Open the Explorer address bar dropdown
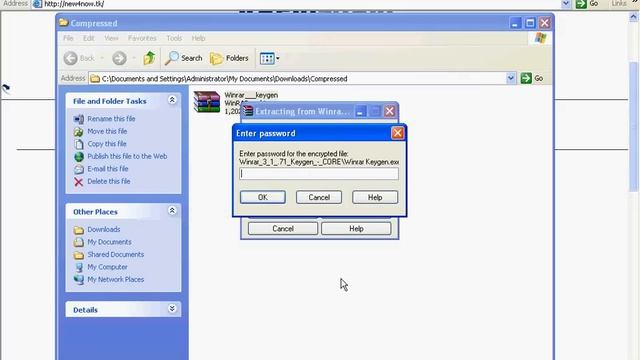Screen dimensions: 640x360 (511, 78)
